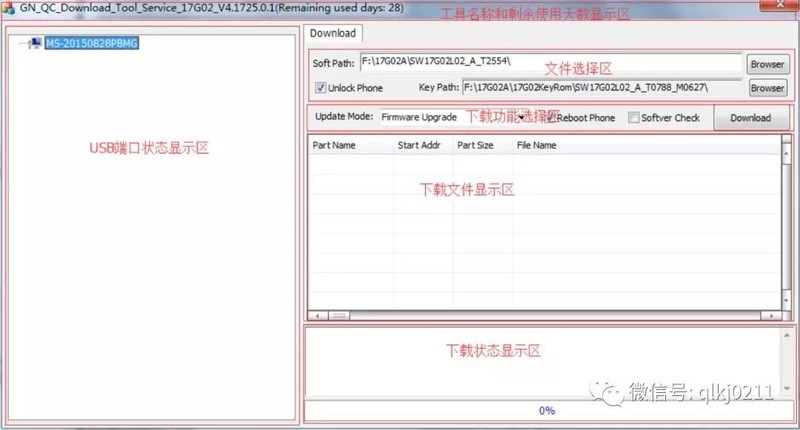Viewport: 800px width, 430px height.
Task: Sort by the Part Name column header
Action: (x=351, y=145)
